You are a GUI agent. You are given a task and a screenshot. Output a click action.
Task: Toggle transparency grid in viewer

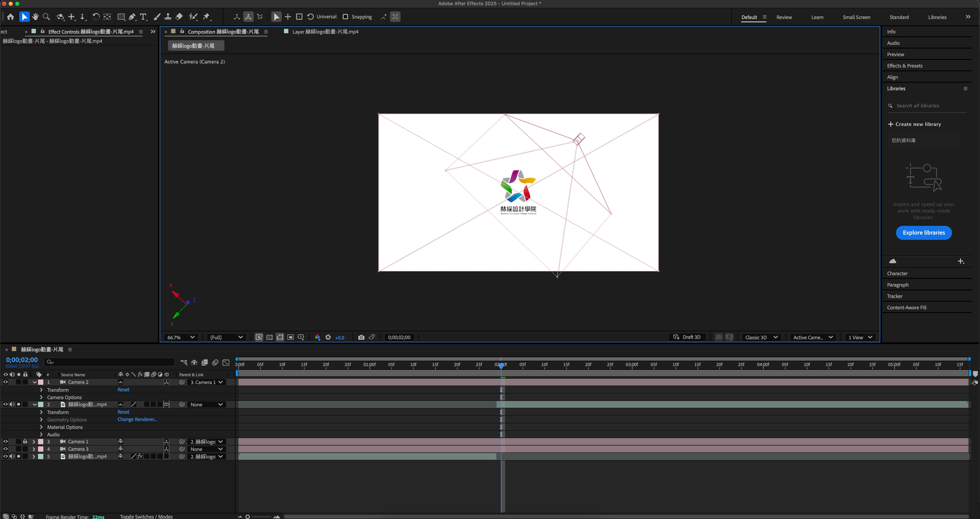tap(269, 337)
